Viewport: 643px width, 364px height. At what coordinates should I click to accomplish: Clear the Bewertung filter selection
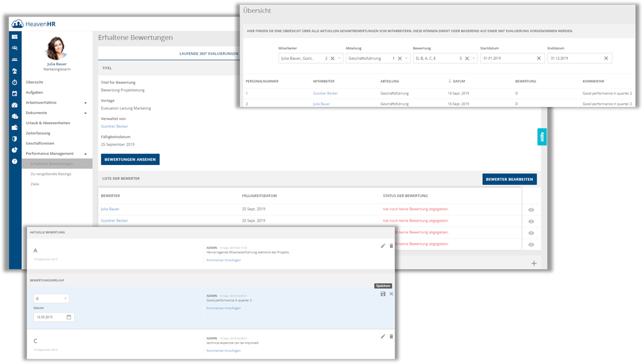467,58
